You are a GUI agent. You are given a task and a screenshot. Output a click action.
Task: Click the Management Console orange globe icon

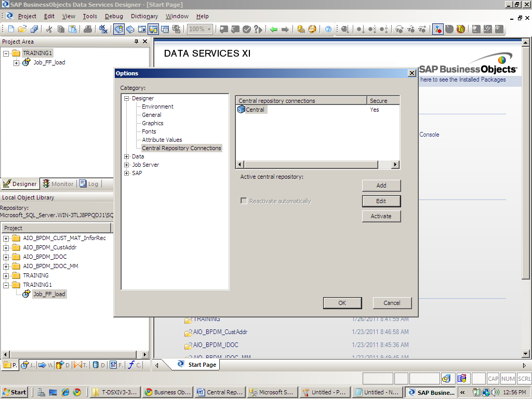312,29
